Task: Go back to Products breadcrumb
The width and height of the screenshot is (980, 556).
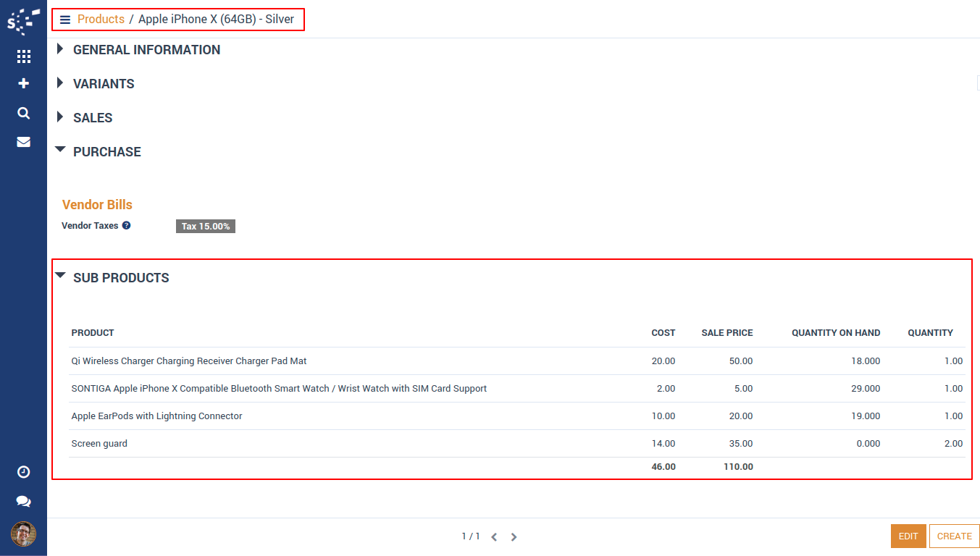Action: click(x=101, y=20)
